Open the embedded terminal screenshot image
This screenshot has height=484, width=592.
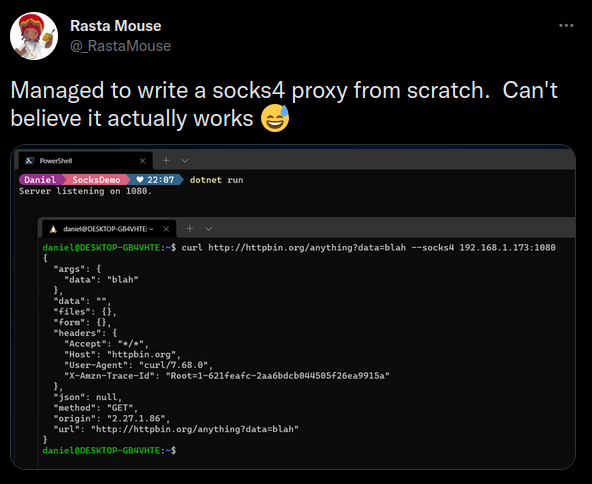(293, 307)
